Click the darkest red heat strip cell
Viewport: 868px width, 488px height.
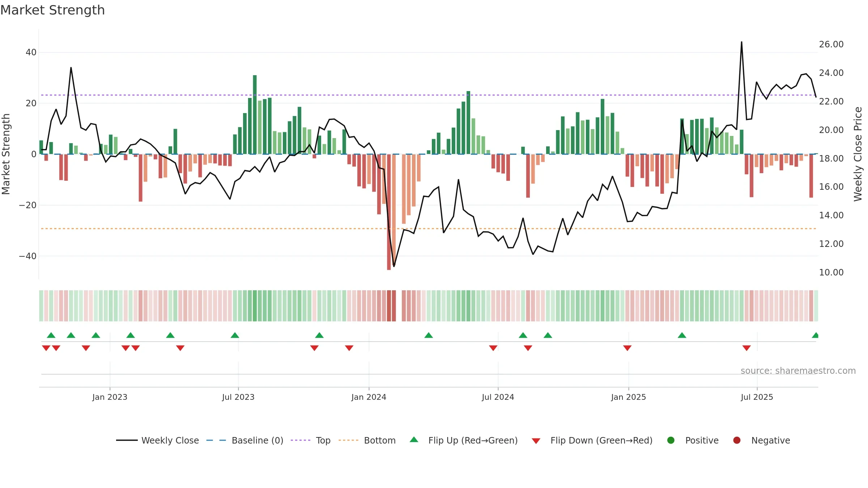tap(389, 306)
